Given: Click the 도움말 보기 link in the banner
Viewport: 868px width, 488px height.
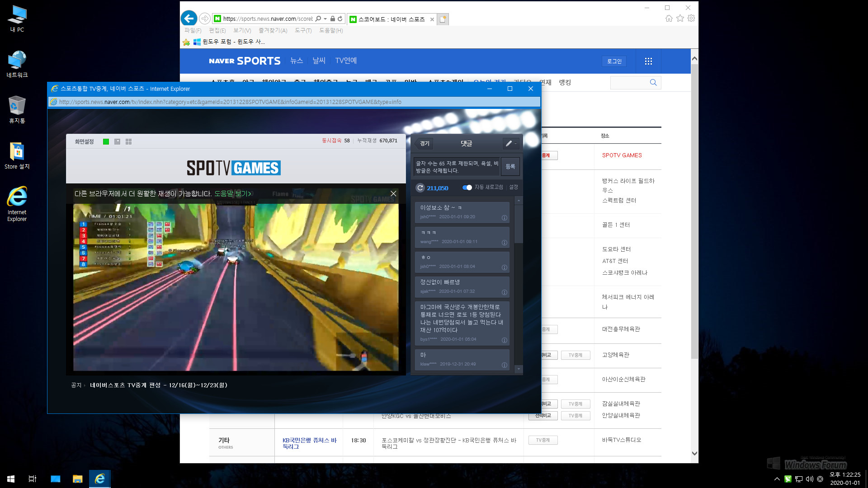Looking at the screenshot, I should pos(232,193).
